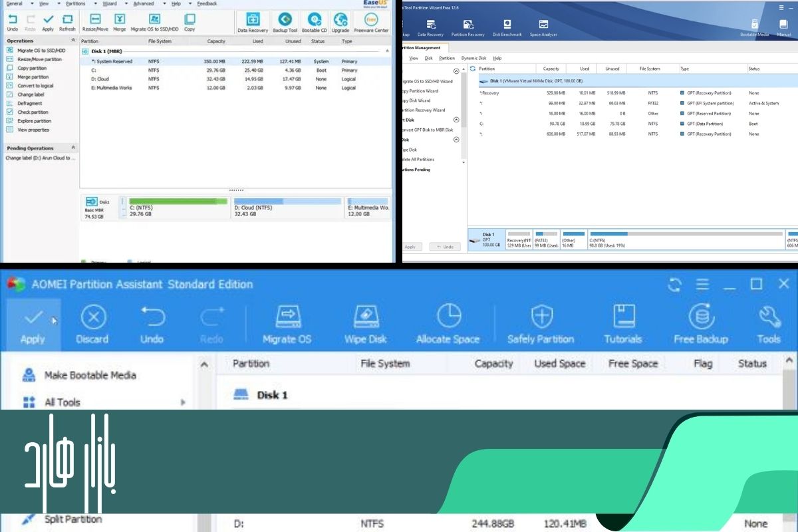This screenshot has height=532, width=798.
Task: Click Undo in the AOMEI toolbar
Action: click(152, 325)
